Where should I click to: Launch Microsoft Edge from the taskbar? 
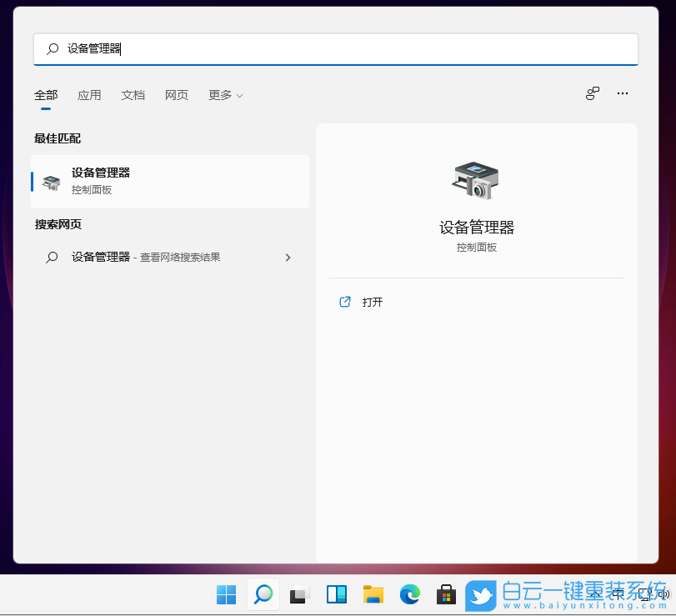[x=410, y=595]
